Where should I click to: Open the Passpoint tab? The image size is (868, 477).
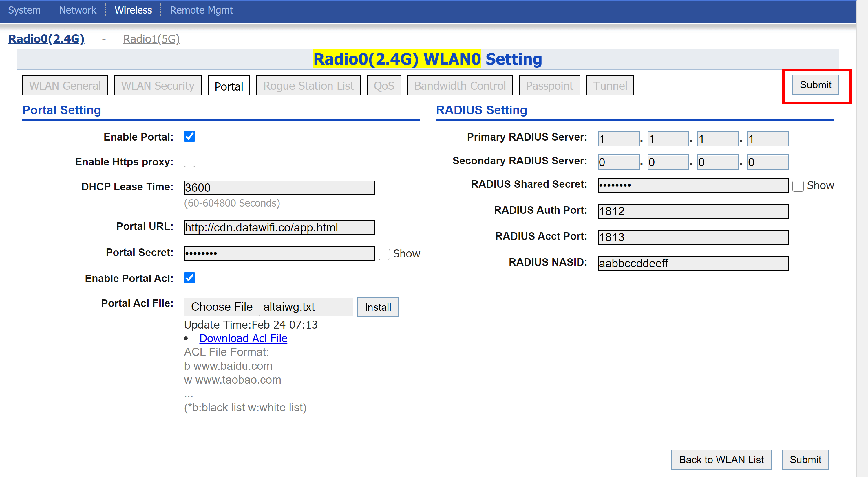(x=549, y=86)
